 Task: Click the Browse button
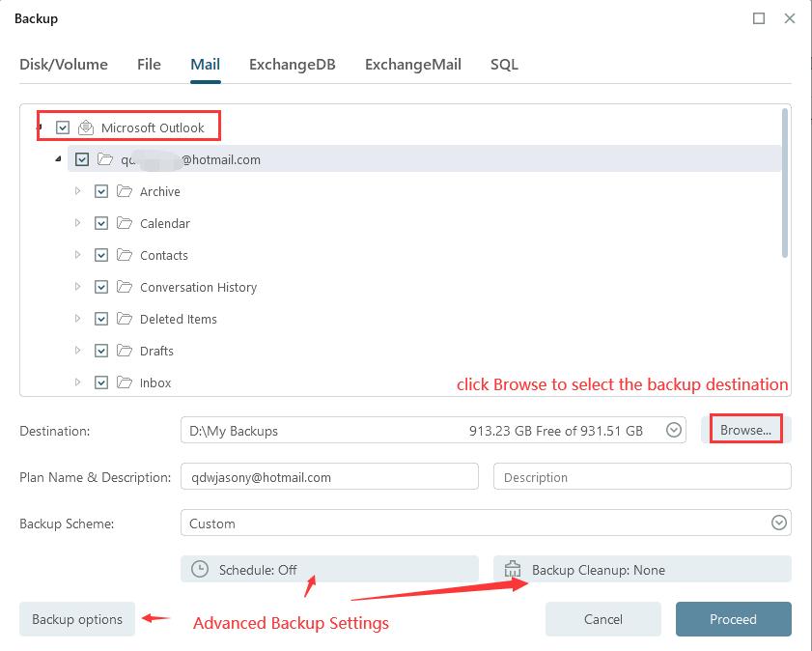pos(745,431)
